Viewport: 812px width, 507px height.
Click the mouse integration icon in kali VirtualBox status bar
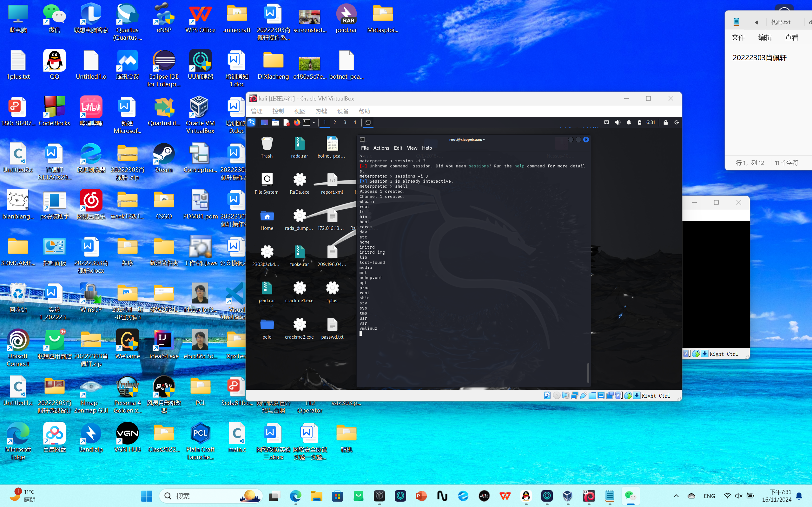point(628,395)
